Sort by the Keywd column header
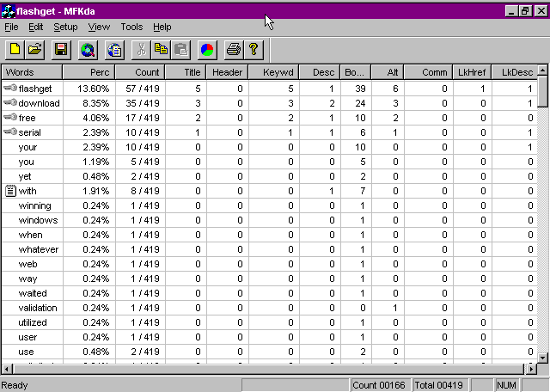This screenshot has width=550, height=392. (x=273, y=72)
